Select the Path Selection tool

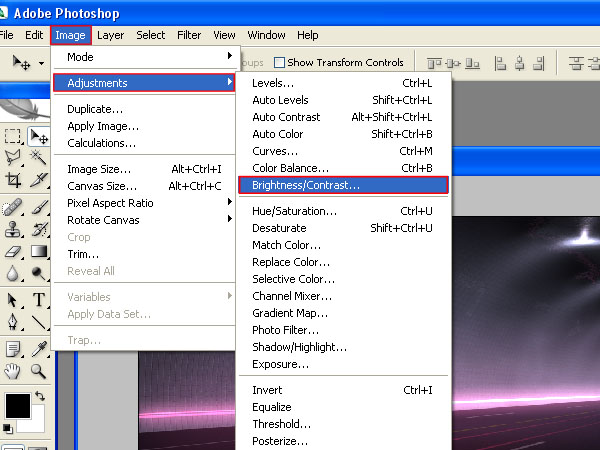13,300
